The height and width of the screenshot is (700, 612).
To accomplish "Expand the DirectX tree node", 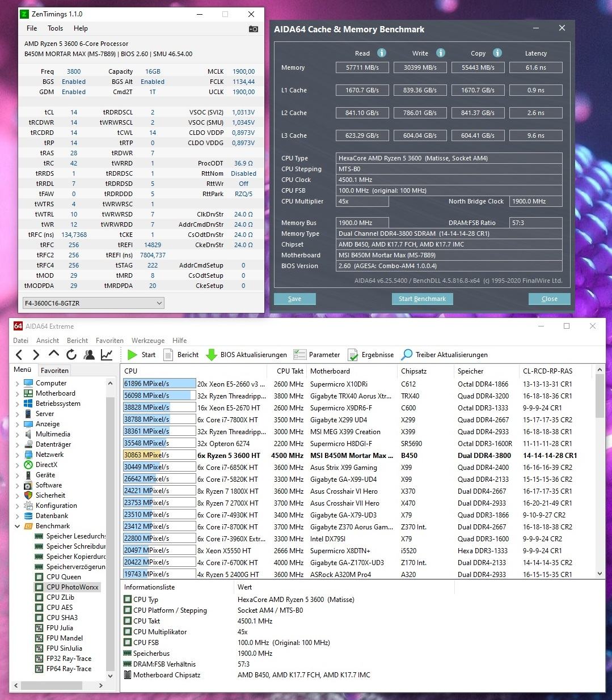I will [x=17, y=465].
